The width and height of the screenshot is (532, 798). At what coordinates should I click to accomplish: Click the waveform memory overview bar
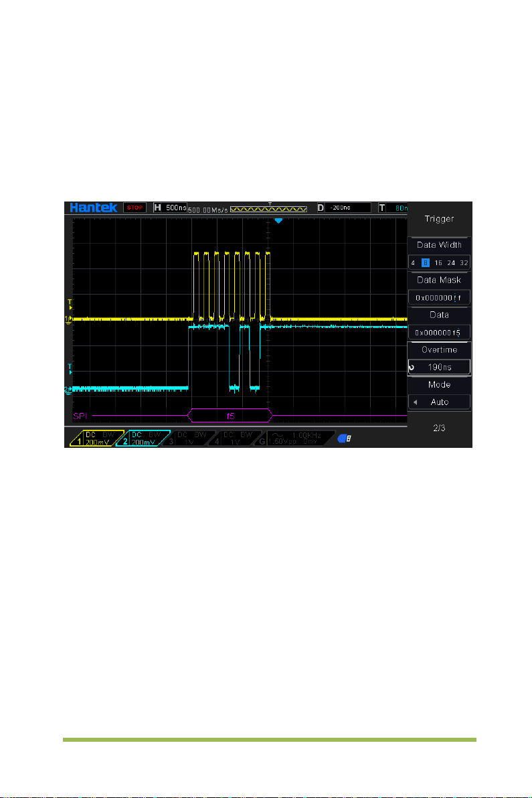(268, 209)
